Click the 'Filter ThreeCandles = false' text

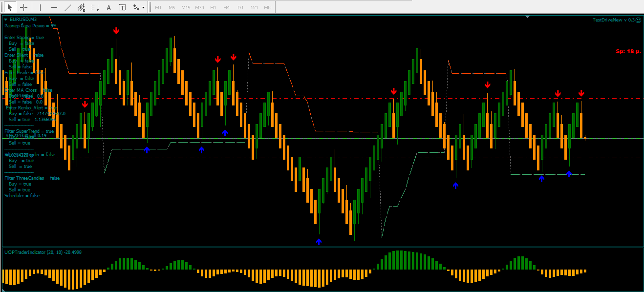[x=32, y=178]
